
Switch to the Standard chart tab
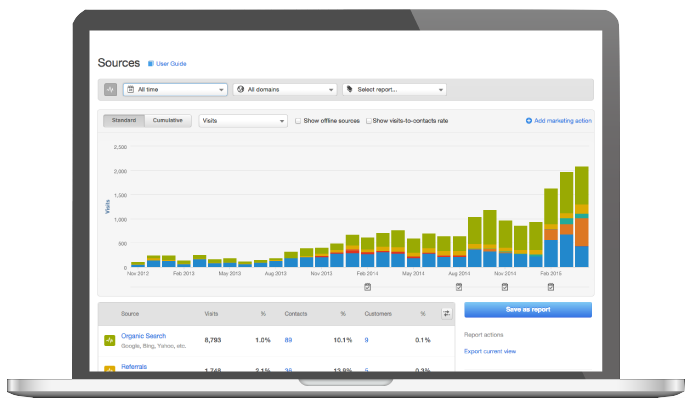click(124, 121)
